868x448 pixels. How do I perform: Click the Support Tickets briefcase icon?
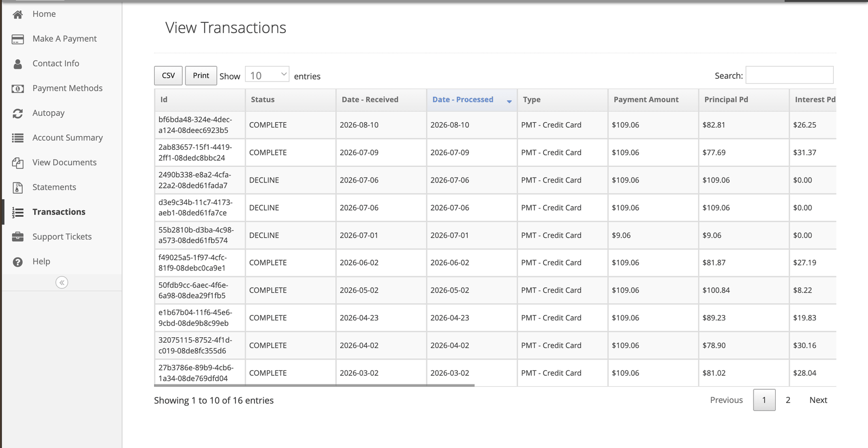coord(18,237)
